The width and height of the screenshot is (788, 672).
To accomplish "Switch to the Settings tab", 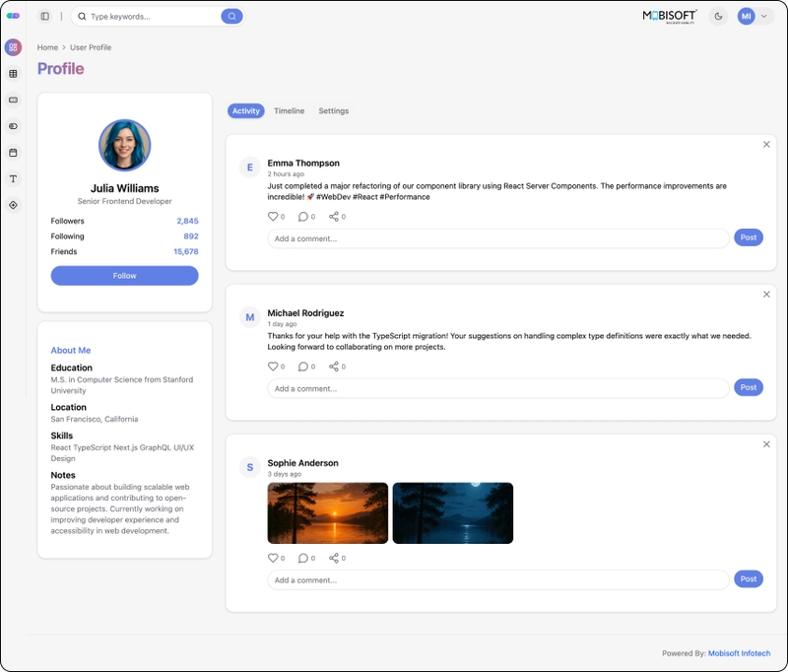I will [x=334, y=110].
